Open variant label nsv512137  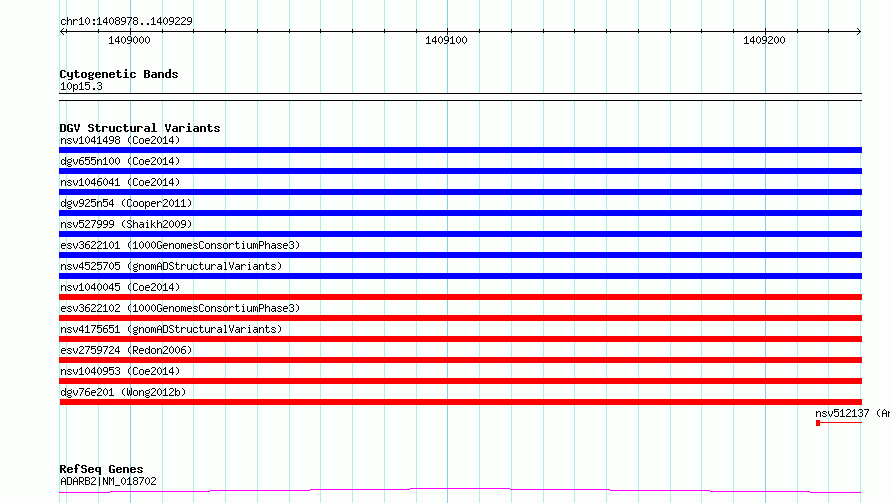[852, 413]
